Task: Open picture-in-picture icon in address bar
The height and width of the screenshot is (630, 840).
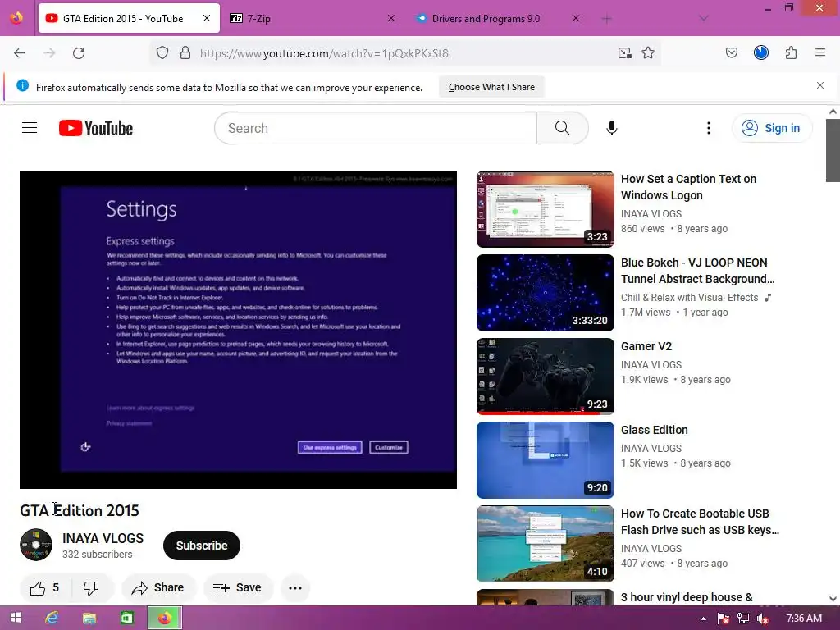Action: coord(624,53)
